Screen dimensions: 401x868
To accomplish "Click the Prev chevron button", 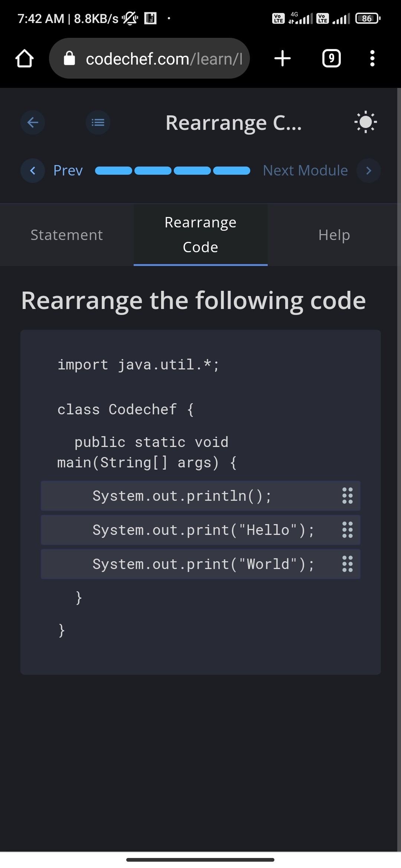I will point(33,171).
